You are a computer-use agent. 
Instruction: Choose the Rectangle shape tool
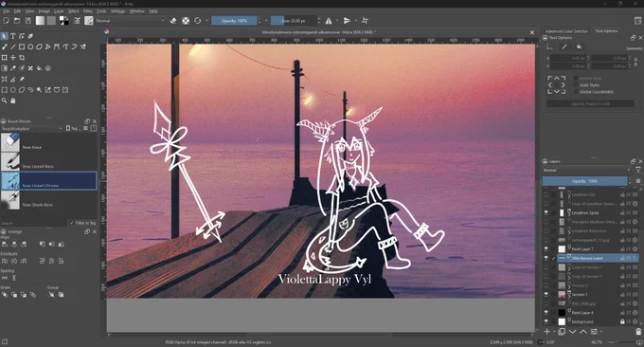pos(22,46)
